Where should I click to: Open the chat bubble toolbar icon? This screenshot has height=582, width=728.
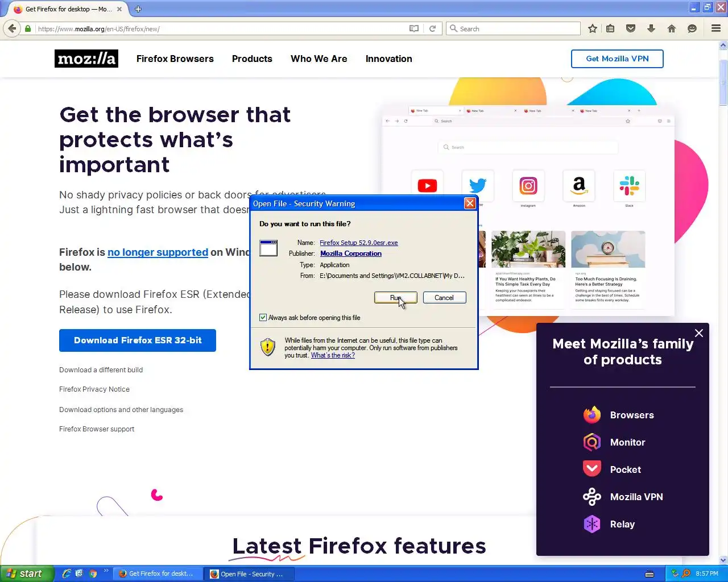point(692,28)
